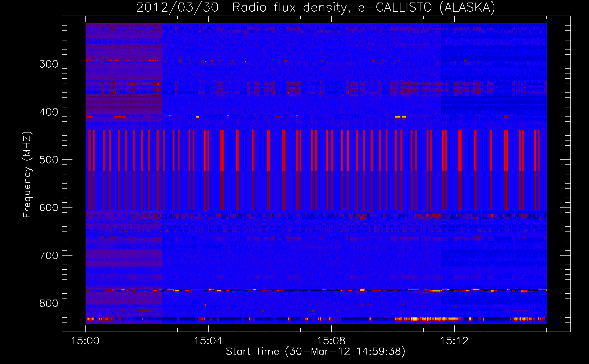
Task: Click the 700 frequency tick label
Action: 49,256
